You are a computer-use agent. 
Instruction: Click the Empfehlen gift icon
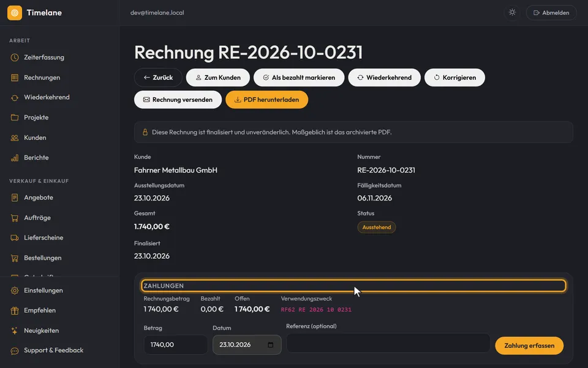(x=15, y=310)
